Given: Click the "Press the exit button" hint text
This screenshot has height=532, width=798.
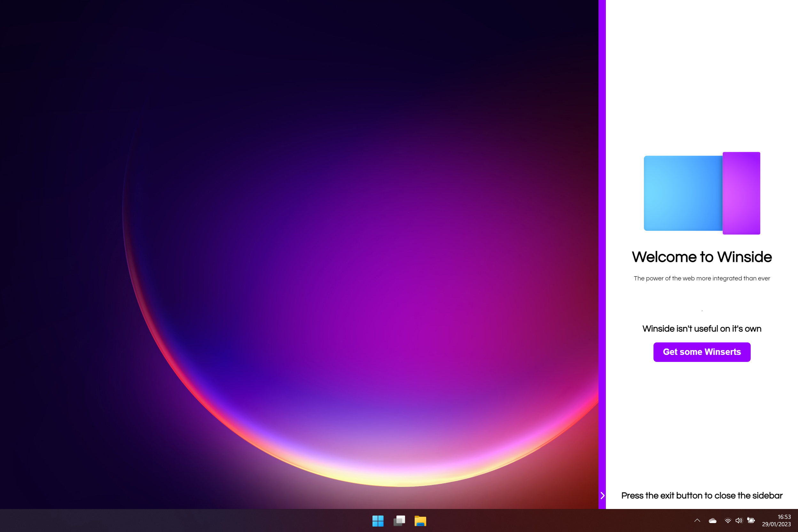Looking at the screenshot, I should tap(702, 496).
